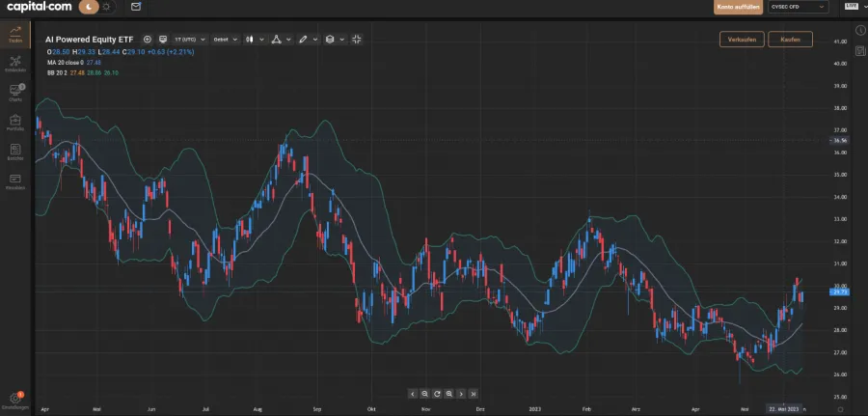Expand the layers dropdown arrow
This screenshot has height=416, width=868.
click(x=342, y=40)
